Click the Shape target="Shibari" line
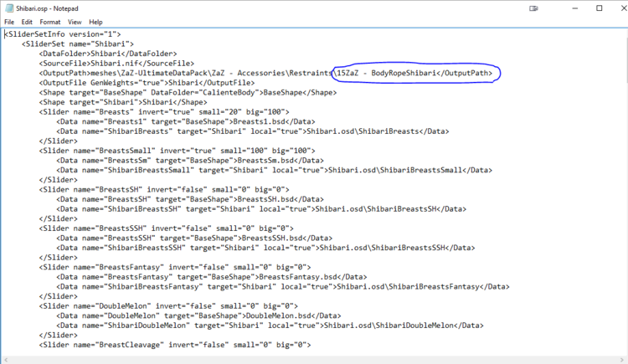This screenshot has height=364, width=628. click(x=123, y=102)
